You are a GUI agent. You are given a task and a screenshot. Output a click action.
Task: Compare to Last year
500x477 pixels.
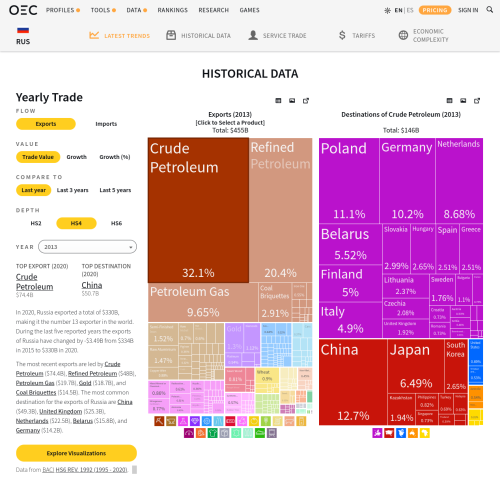[x=33, y=190]
